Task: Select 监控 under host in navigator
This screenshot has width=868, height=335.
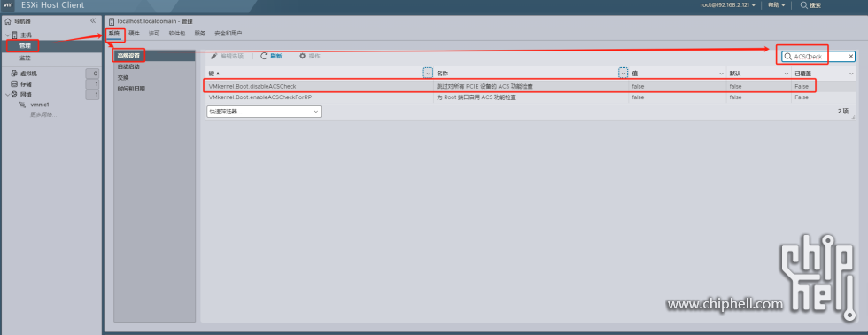Action: [x=26, y=58]
